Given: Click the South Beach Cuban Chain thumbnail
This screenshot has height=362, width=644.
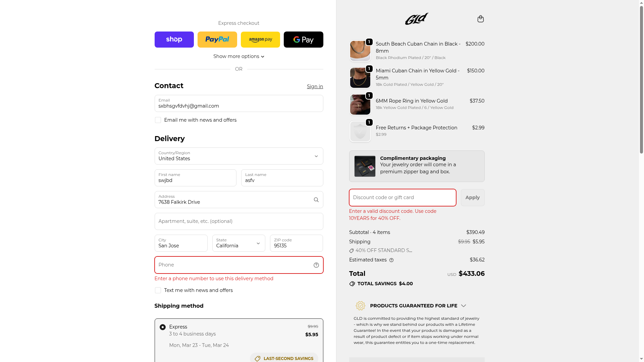Looking at the screenshot, I should click(360, 51).
